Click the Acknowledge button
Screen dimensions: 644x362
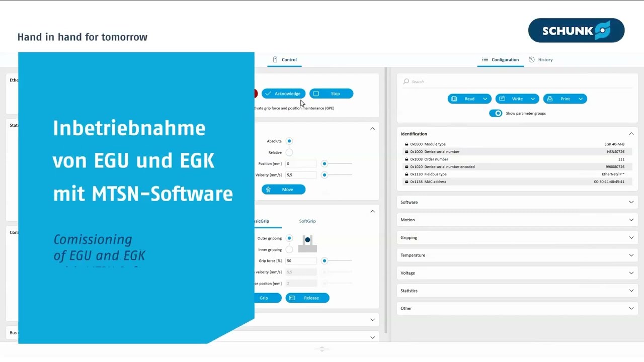283,94
